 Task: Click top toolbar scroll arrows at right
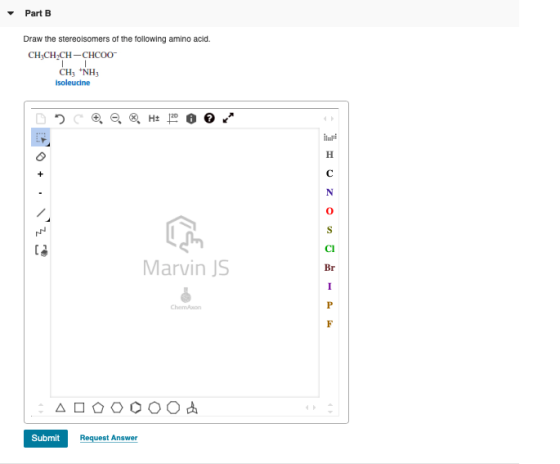[x=329, y=119]
